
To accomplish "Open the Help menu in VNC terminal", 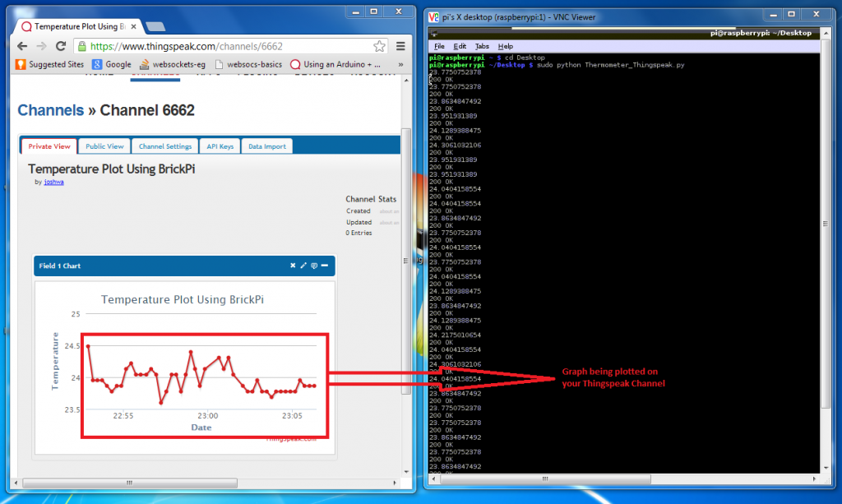I will tap(506, 46).
